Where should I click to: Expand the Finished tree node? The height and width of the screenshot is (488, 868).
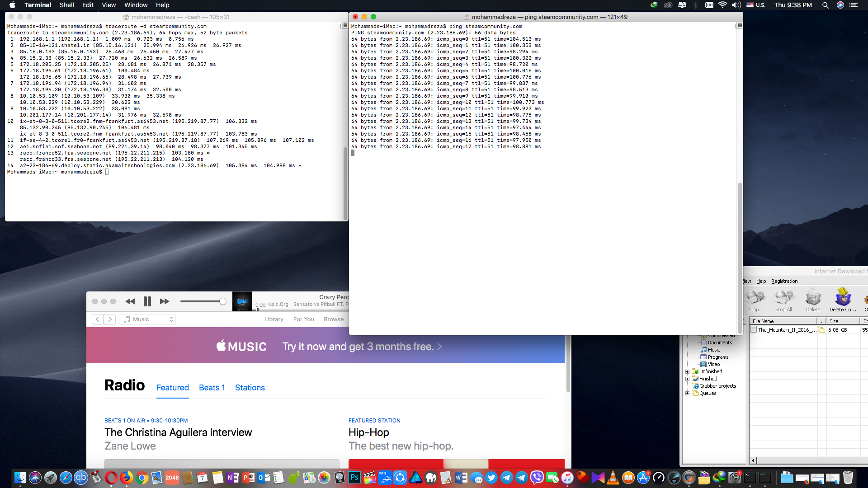click(687, 379)
